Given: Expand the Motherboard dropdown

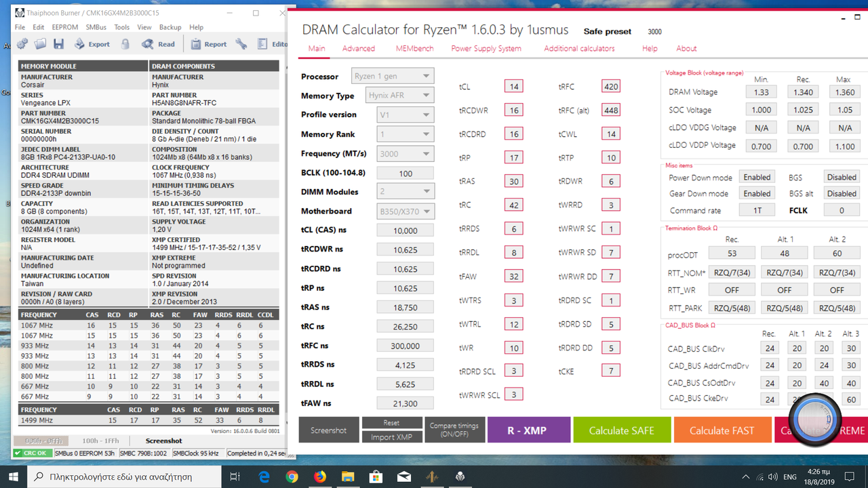Looking at the screenshot, I should [406, 211].
